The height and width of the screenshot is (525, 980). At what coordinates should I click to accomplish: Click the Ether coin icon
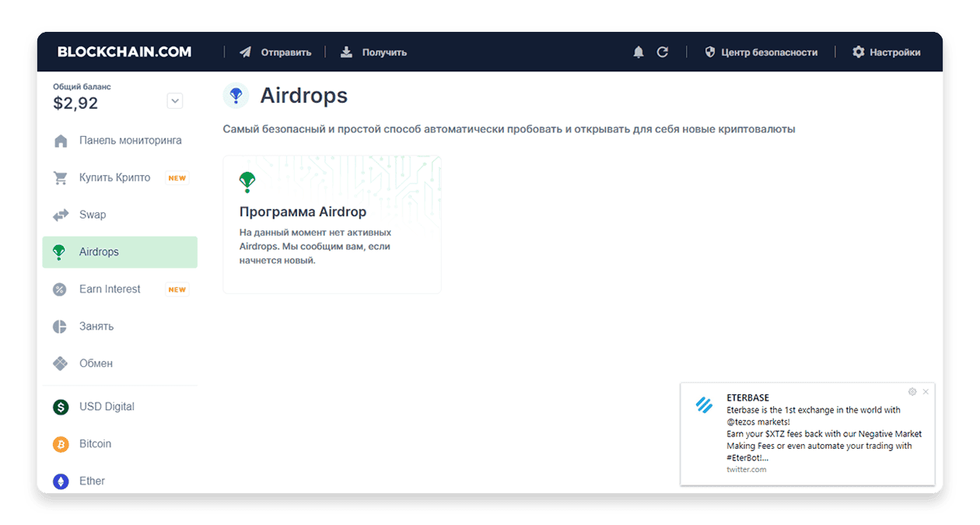61,481
